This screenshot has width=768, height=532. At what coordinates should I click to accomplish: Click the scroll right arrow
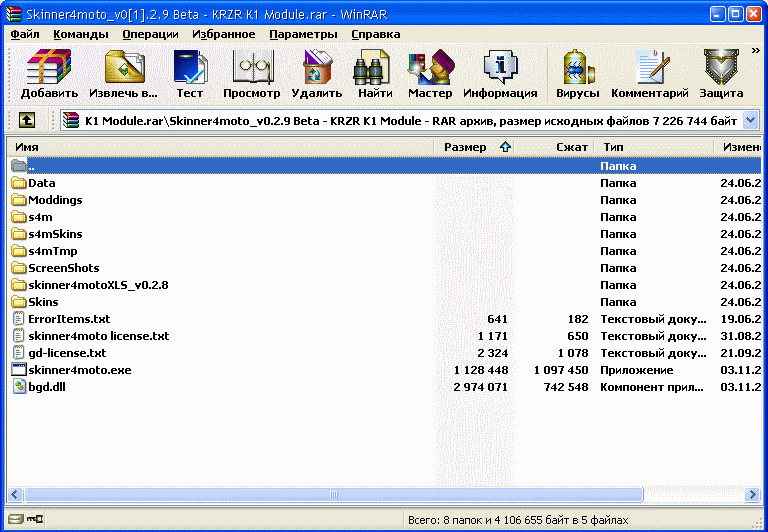coord(753,494)
